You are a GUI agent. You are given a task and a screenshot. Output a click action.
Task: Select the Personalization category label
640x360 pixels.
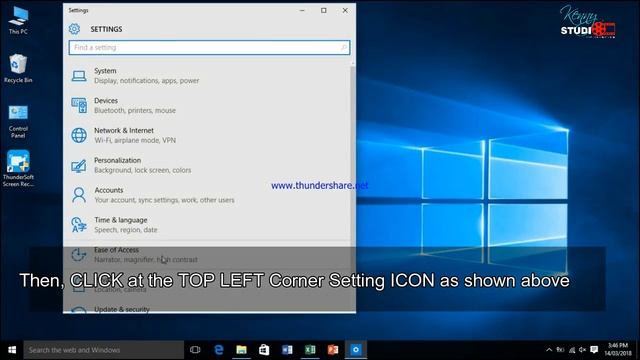(118, 160)
